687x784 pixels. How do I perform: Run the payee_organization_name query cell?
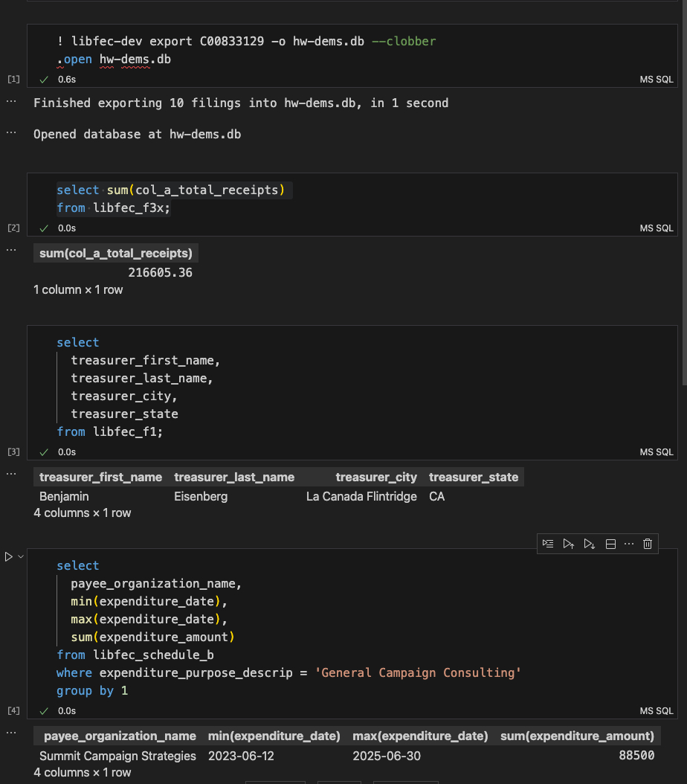click(9, 556)
